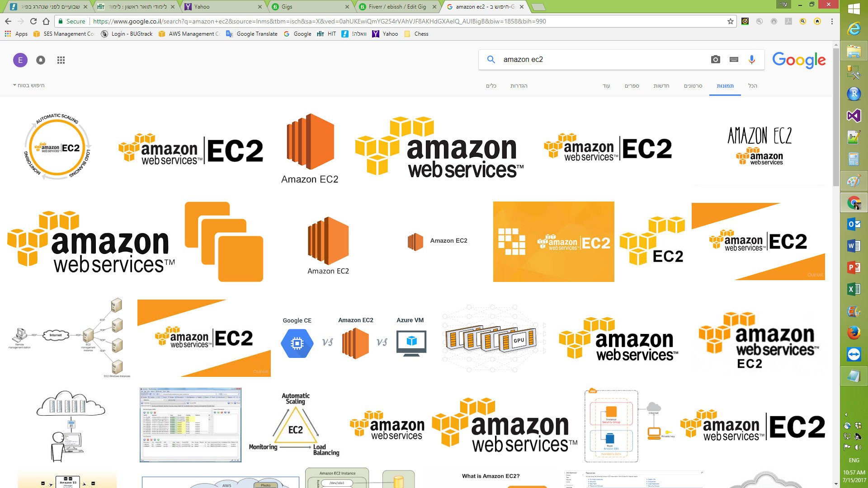Open the More (עוד) search menu
This screenshot has width=868, height=488.
tap(606, 86)
